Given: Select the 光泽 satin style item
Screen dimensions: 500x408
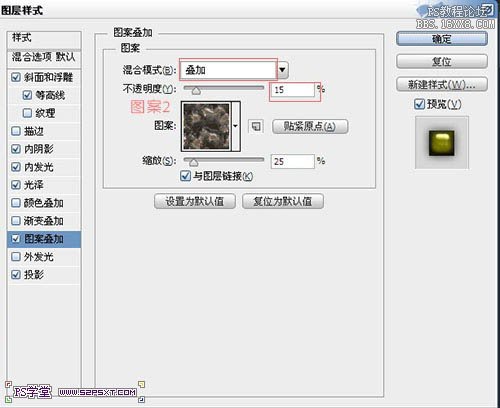Looking at the screenshot, I should [33, 185].
